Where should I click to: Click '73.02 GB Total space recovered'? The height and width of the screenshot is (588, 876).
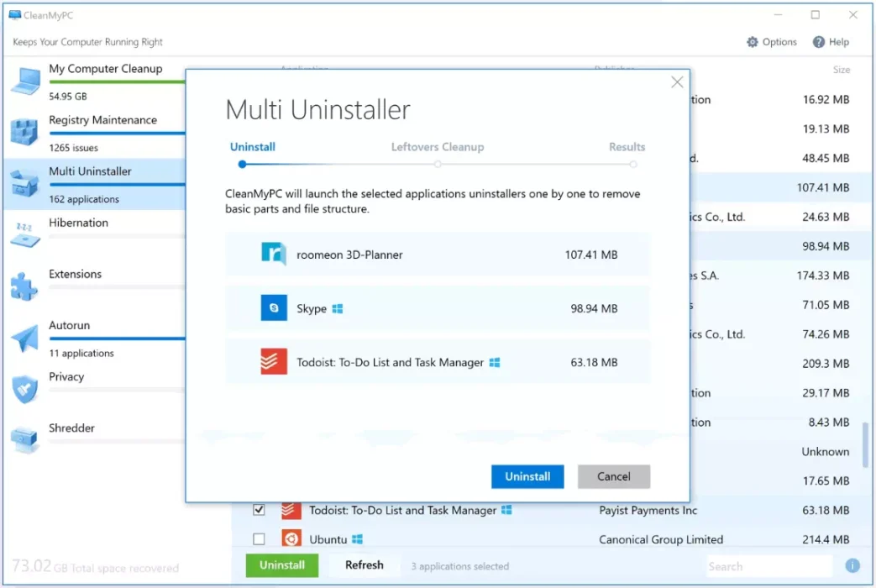tap(95, 567)
